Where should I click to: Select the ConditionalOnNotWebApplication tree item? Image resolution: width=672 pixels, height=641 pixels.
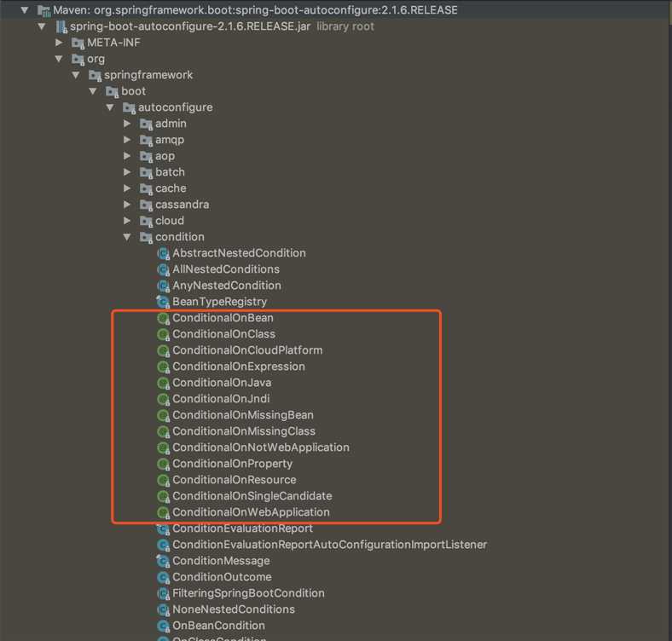[x=261, y=448]
